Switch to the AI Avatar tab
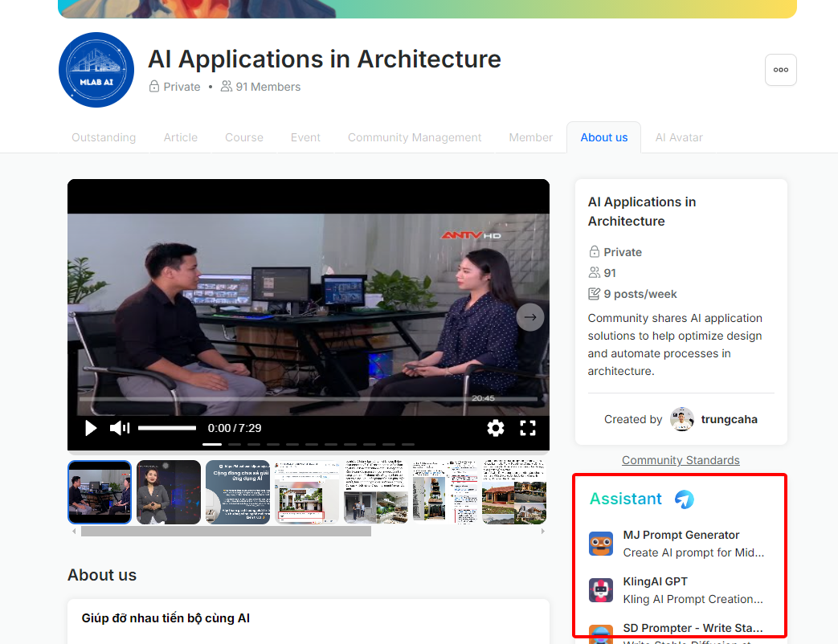This screenshot has width=838, height=644. tap(679, 137)
